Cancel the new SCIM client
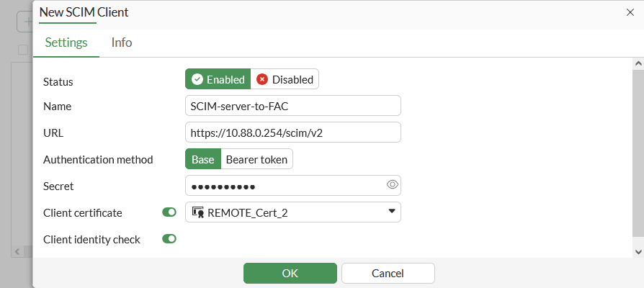This screenshot has width=644, height=288. [388, 274]
